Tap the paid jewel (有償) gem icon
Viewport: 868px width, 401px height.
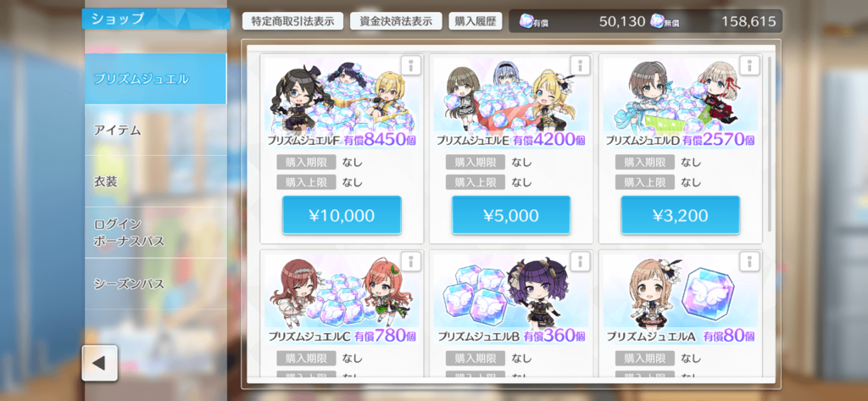tap(526, 21)
